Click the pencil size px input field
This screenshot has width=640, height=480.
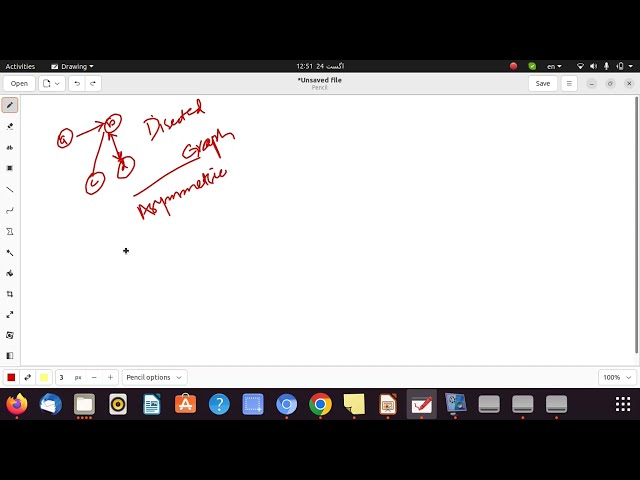point(71,377)
